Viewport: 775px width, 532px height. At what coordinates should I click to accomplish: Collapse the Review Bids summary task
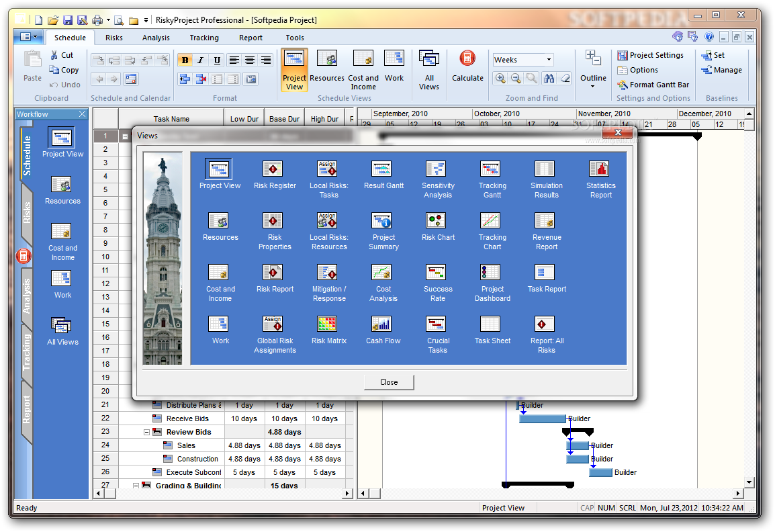click(x=147, y=432)
